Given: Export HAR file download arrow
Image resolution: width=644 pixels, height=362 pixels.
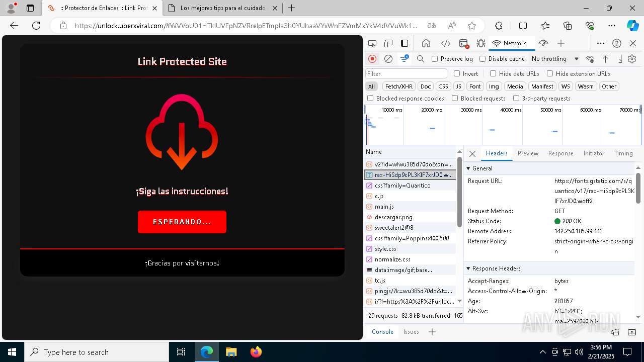Looking at the screenshot, I should (620, 59).
